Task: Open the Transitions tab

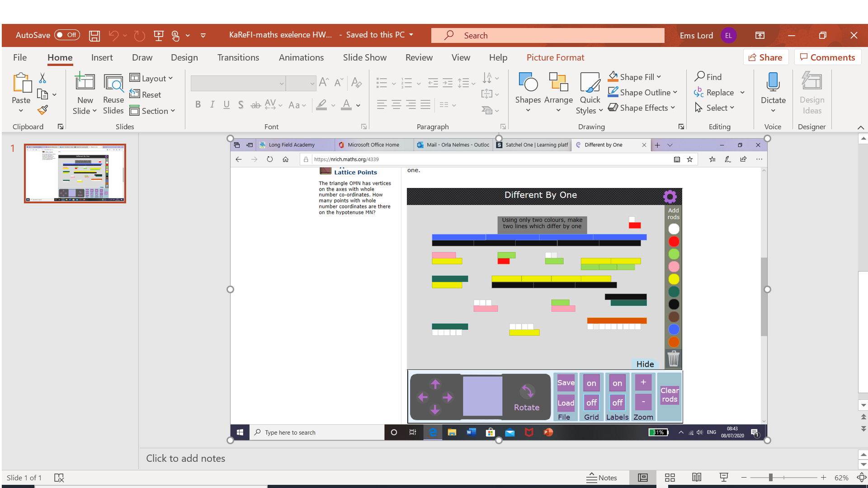Action: tap(238, 57)
